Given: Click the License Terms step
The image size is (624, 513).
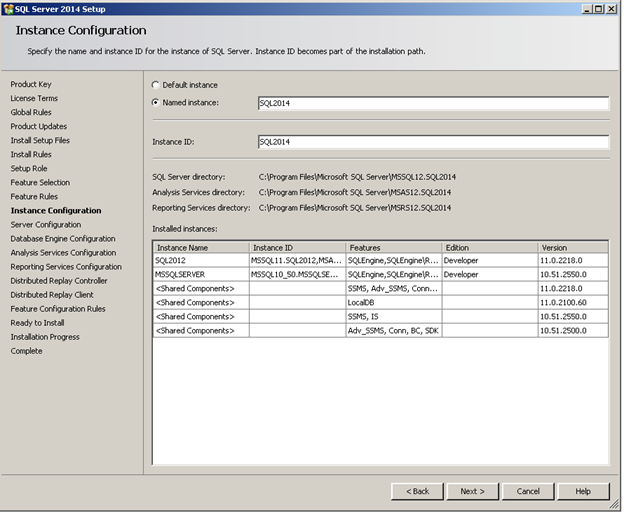Looking at the screenshot, I should tap(34, 98).
